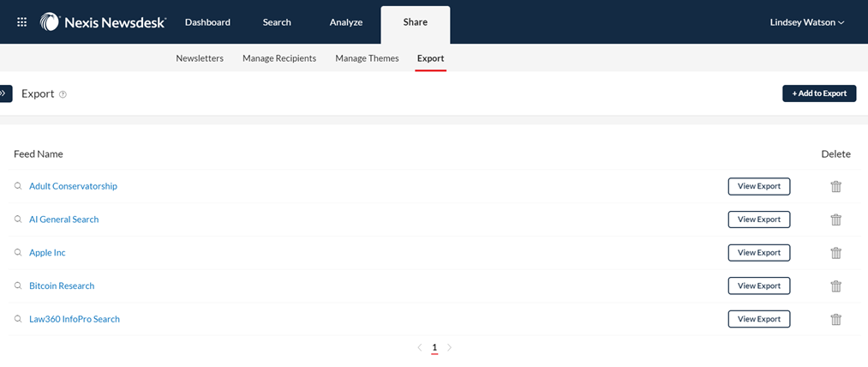Click search icon beside AI General Search
Screen dimensions: 868x367
18,220
